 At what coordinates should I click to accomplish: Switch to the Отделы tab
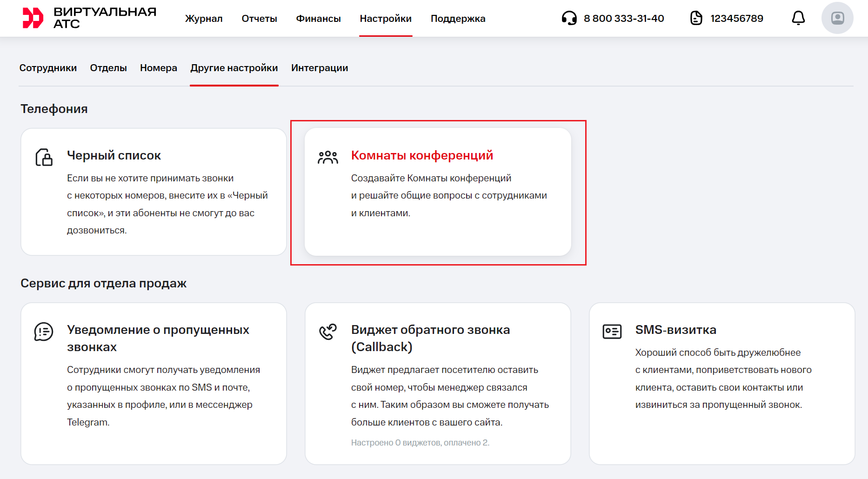108,68
